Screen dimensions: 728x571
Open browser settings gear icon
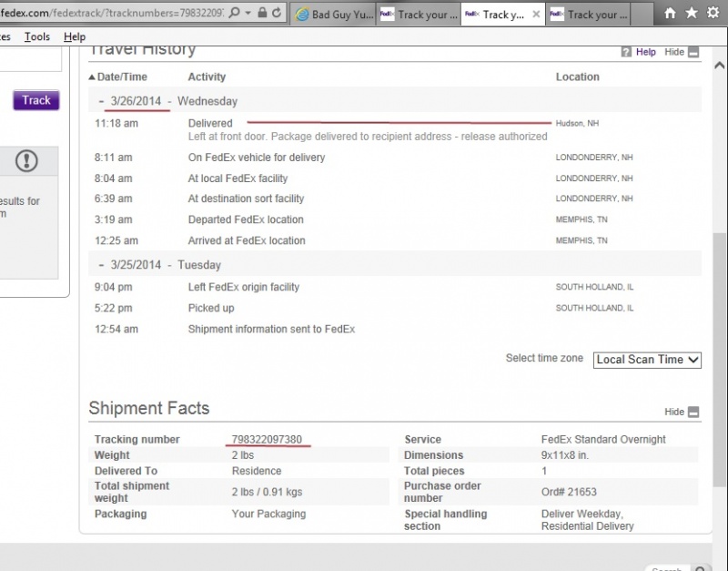[x=713, y=13]
